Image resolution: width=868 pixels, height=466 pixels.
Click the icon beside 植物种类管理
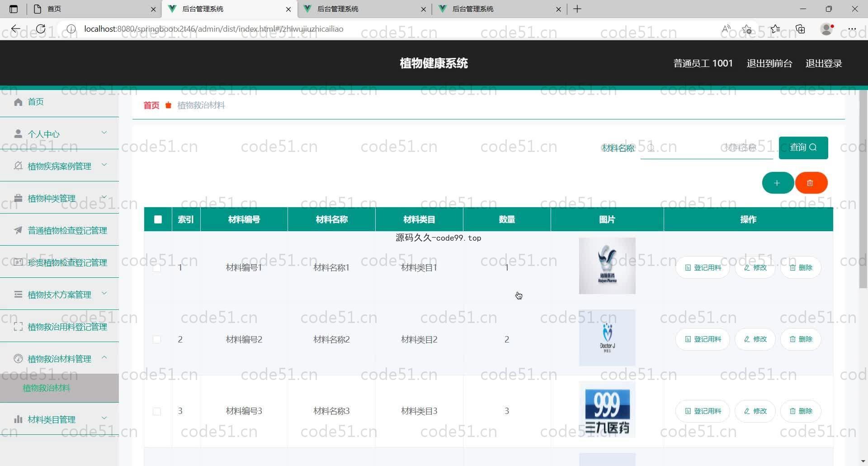point(18,198)
